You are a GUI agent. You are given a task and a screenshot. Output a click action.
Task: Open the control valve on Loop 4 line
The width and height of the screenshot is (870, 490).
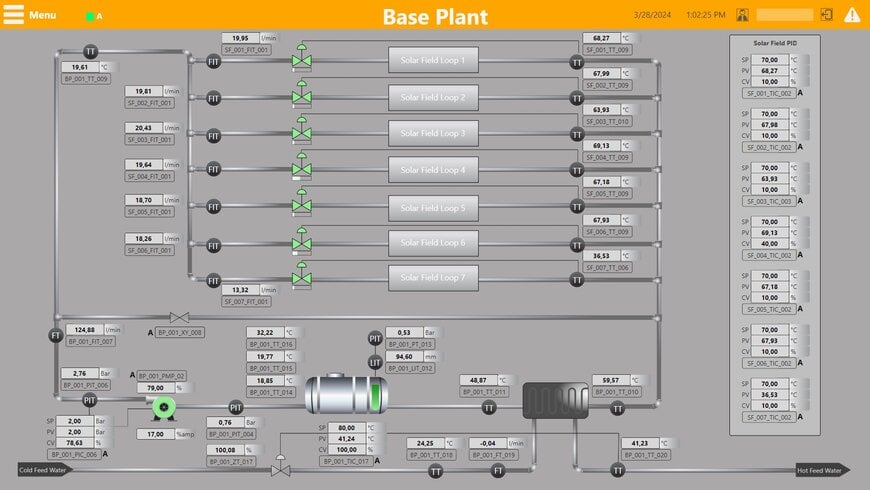pyautogui.click(x=302, y=166)
